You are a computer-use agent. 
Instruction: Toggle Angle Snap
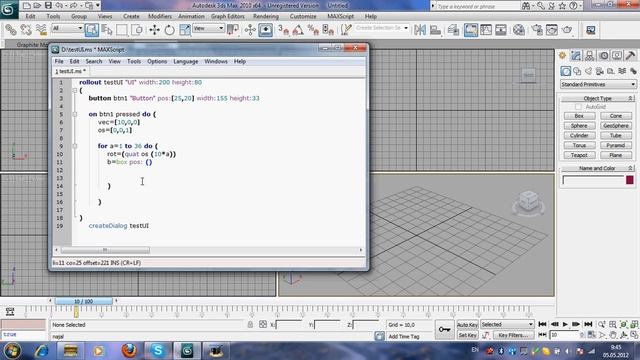pyautogui.click(x=298, y=30)
